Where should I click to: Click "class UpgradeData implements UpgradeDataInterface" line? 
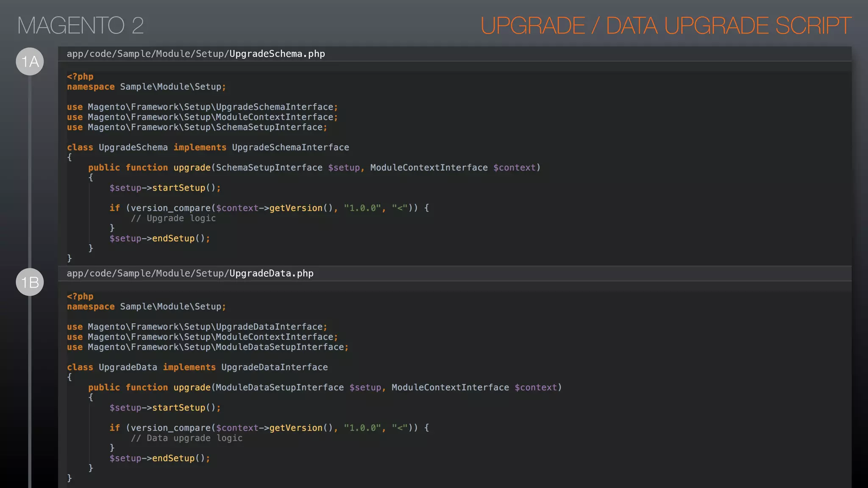pos(198,367)
